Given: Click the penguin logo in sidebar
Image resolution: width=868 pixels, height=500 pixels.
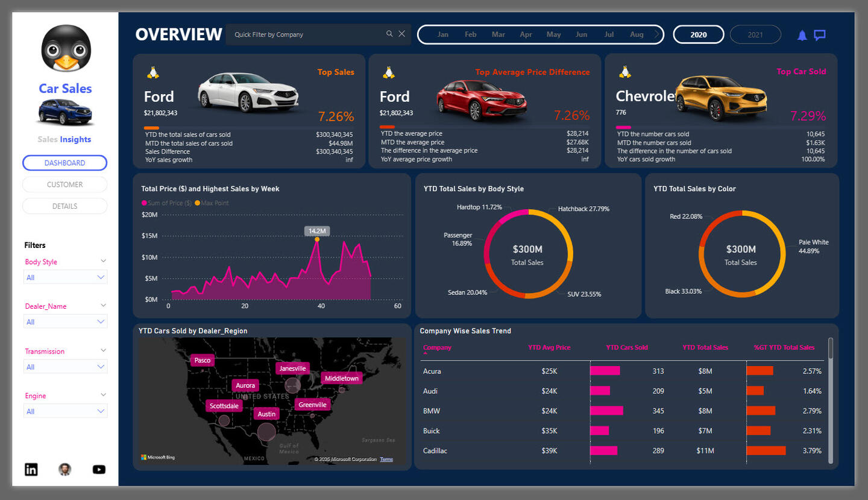Looking at the screenshot, I should point(66,48).
